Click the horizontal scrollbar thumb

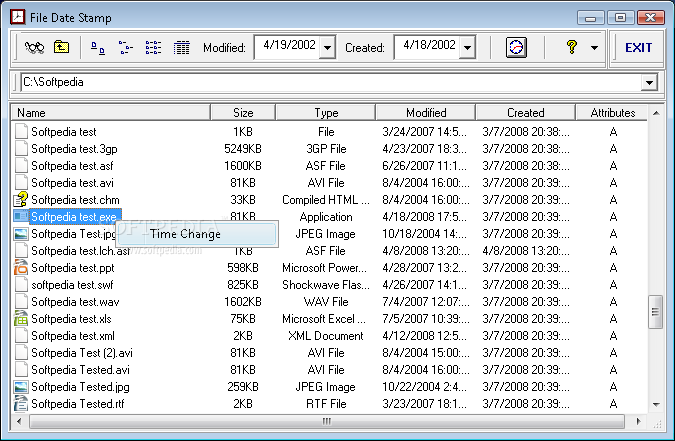[327, 421]
